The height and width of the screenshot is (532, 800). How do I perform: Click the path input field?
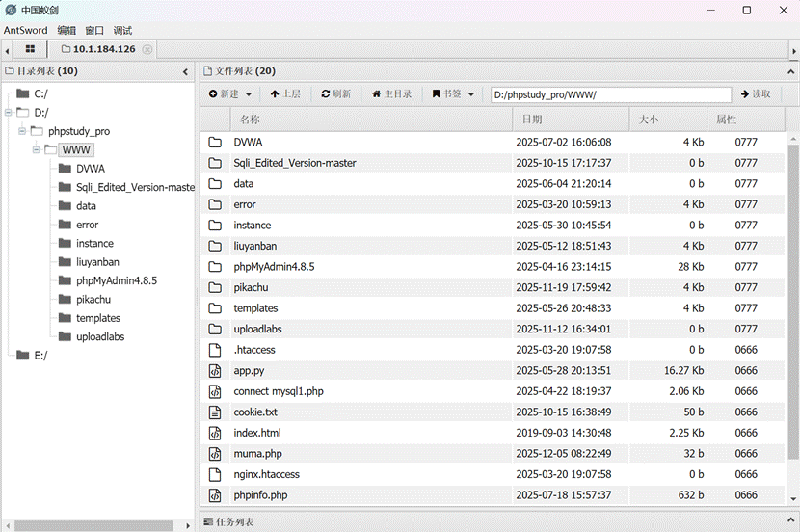tap(611, 94)
